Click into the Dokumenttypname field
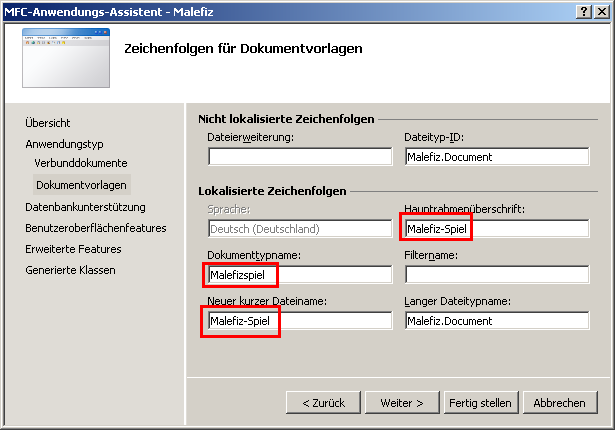Viewport: 615px width, 430px height. 300,275
